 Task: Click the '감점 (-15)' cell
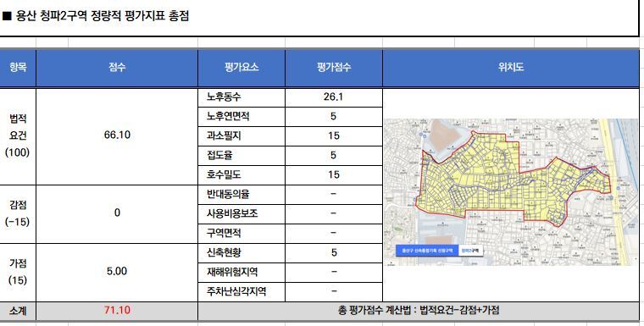tap(18, 214)
